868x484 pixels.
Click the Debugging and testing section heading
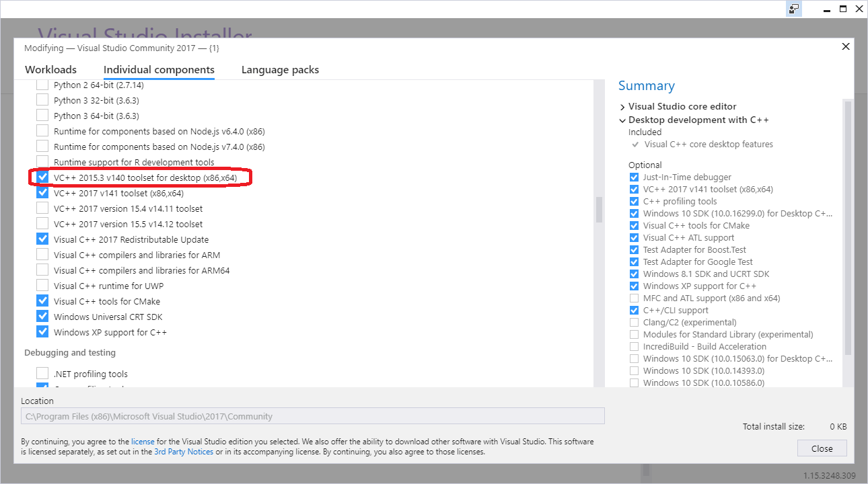(x=70, y=353)
